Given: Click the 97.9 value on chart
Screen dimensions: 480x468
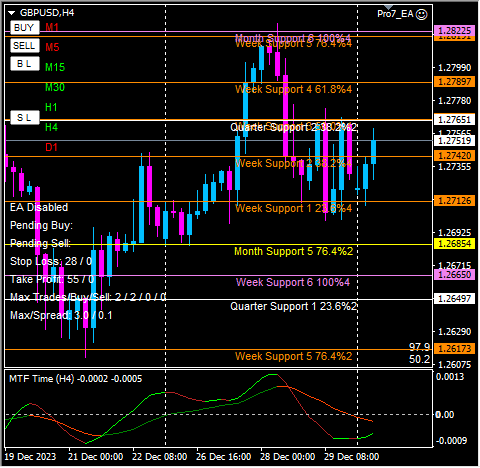Looking at the screenshot, I should [419, 347].
